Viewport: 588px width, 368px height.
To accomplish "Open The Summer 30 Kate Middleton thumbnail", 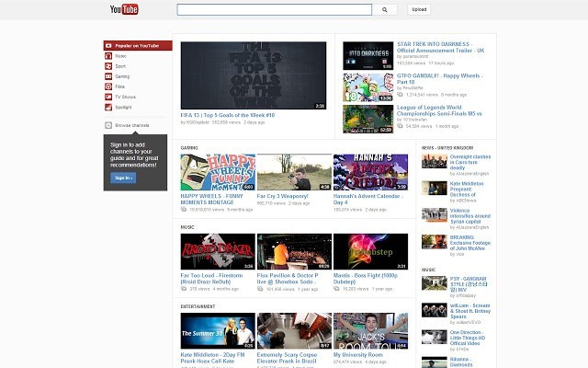I will tap(218, 331).
